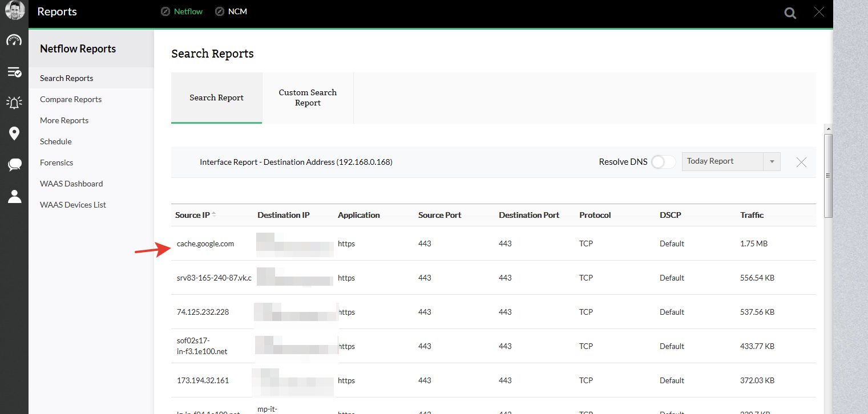Screen dimensions: 868x414
Task: Click the Destination IP column header
Action: point(284,215)
